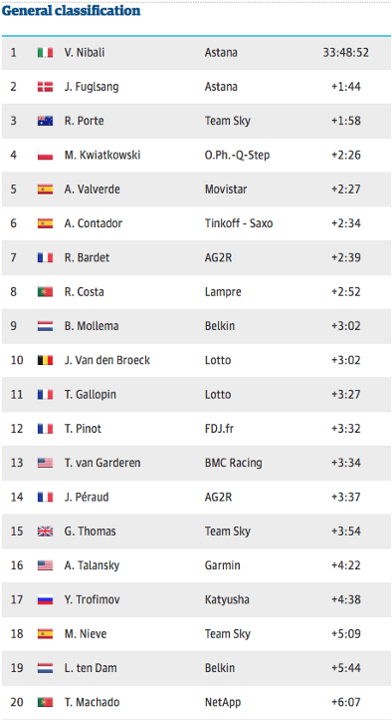This screenshot has width=392, height=720.
Task: Click the Dutch flag beside B. Mollema
Action: click(45, 326)
